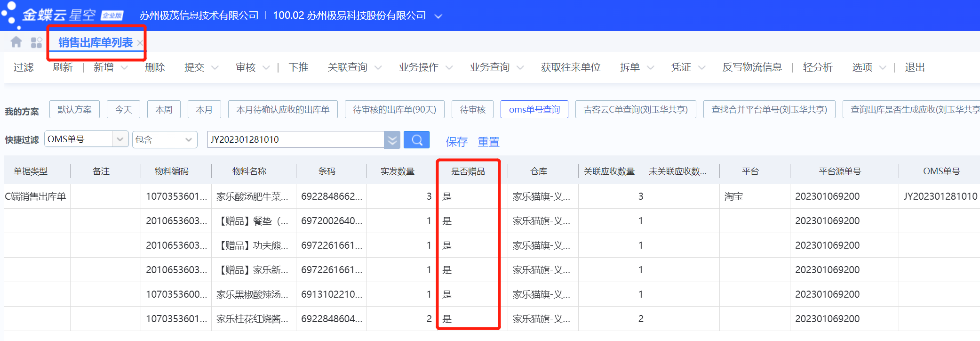980x341 pixels.
Task: Select the 待审核的出库单(90天) scheme
Action: click(x=395, y=109)
